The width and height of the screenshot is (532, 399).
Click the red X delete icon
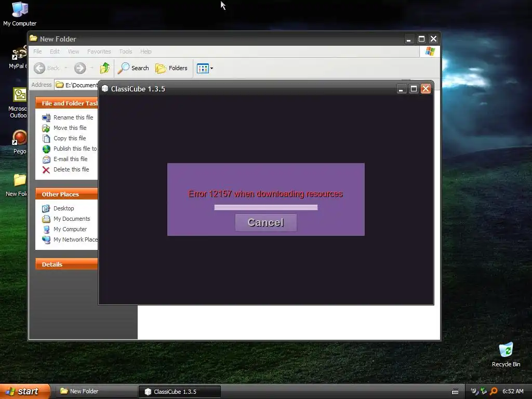(x=46, y=170)
